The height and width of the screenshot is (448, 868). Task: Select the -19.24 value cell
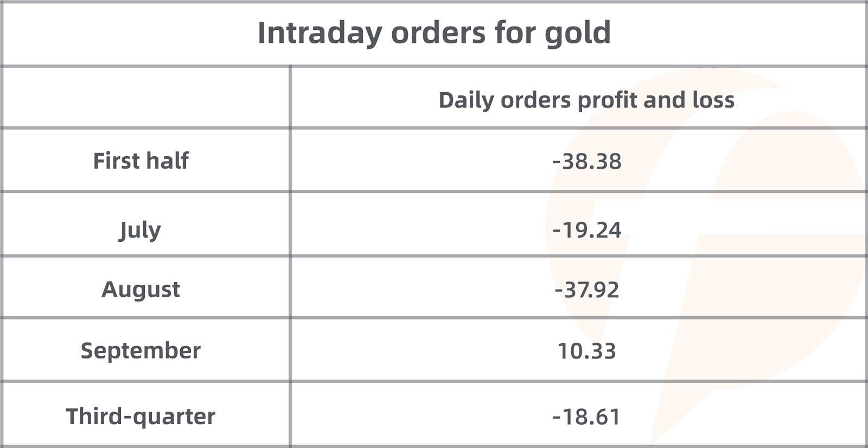click(x=586, y=230)
